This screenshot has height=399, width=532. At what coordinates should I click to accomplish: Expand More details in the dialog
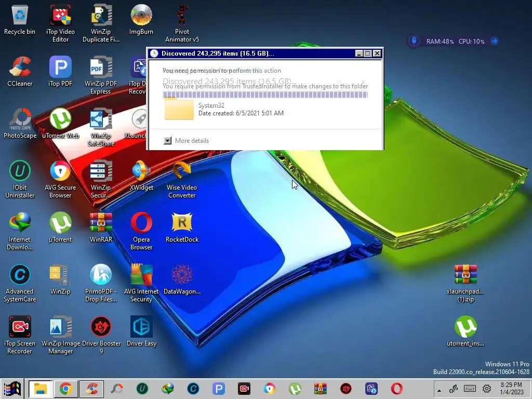[168, 140]
